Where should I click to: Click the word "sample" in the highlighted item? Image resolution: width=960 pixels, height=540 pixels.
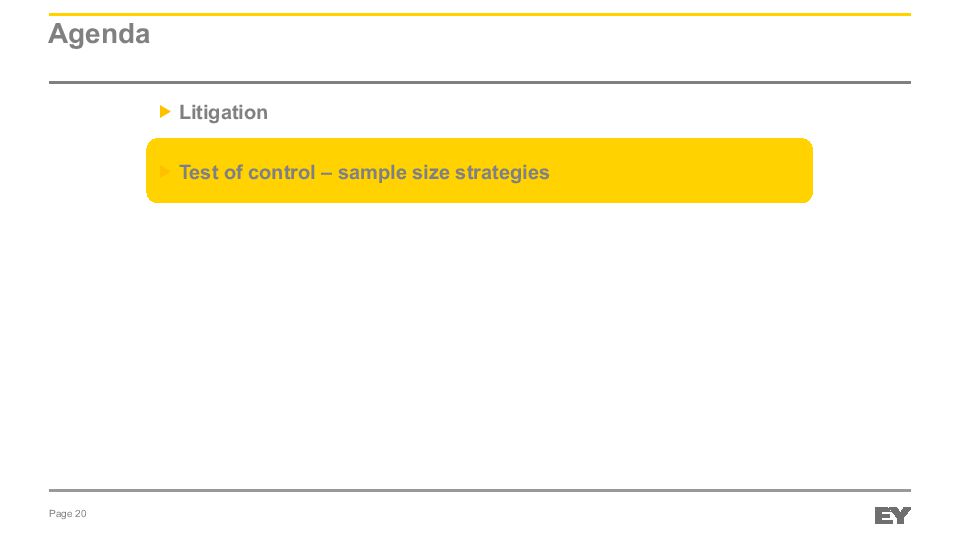(x=372, y=172)
